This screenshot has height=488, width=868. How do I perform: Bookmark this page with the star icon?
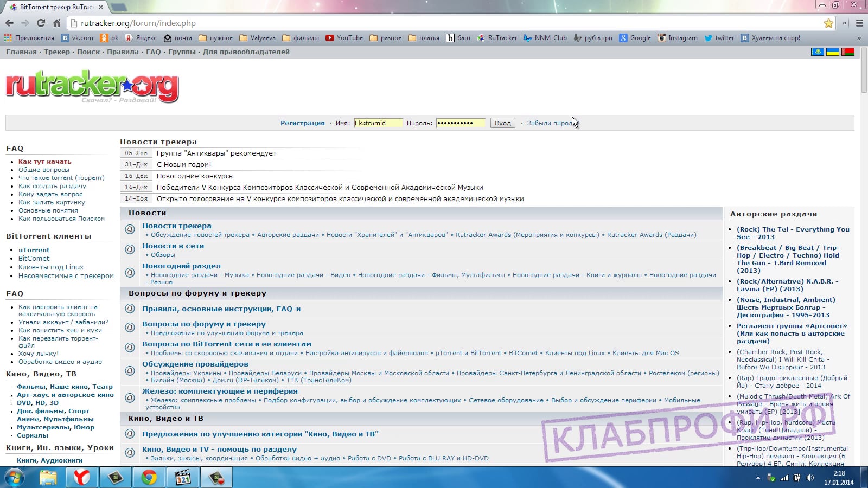click(x=828, y=23)
